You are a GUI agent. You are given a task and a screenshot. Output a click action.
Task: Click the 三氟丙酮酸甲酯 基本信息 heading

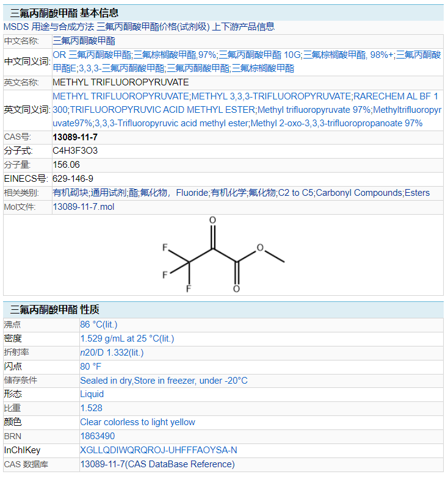[x=64, y=13]
